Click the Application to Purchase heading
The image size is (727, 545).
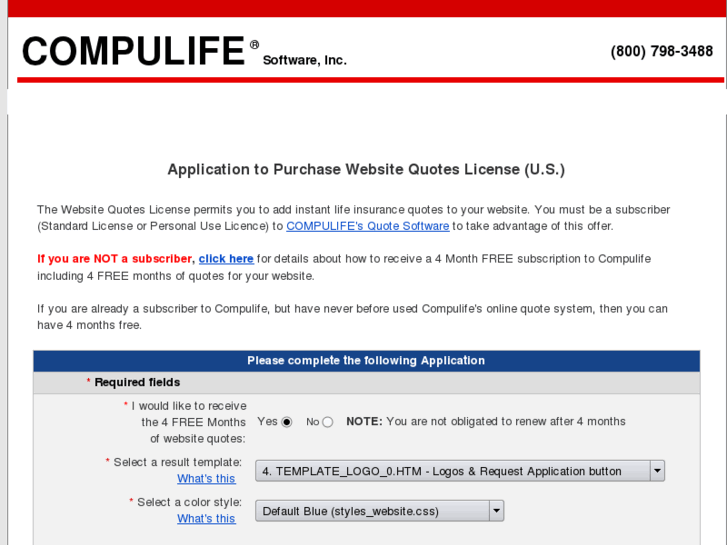pyautogui.click(x=366, y=170)
